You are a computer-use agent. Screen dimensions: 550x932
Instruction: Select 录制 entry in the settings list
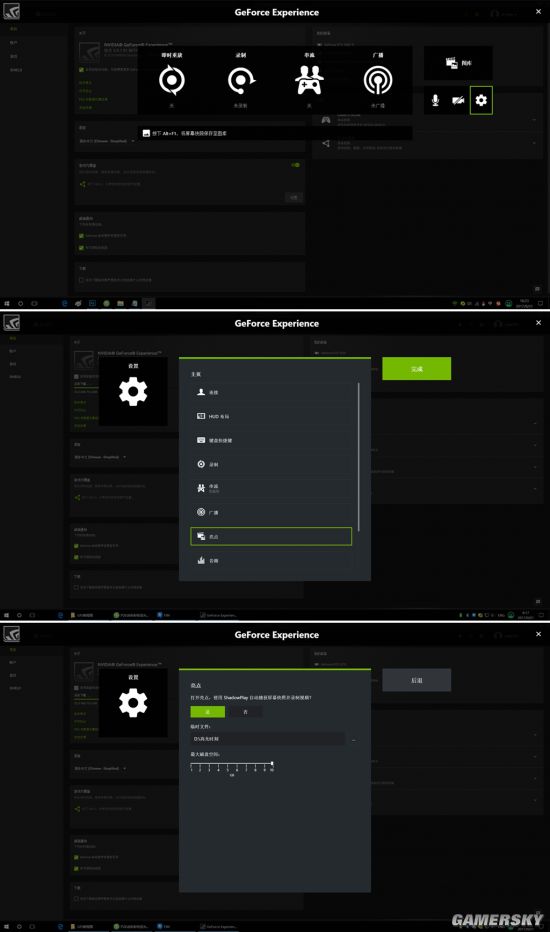pyautogui.click(x=271, y=464)
